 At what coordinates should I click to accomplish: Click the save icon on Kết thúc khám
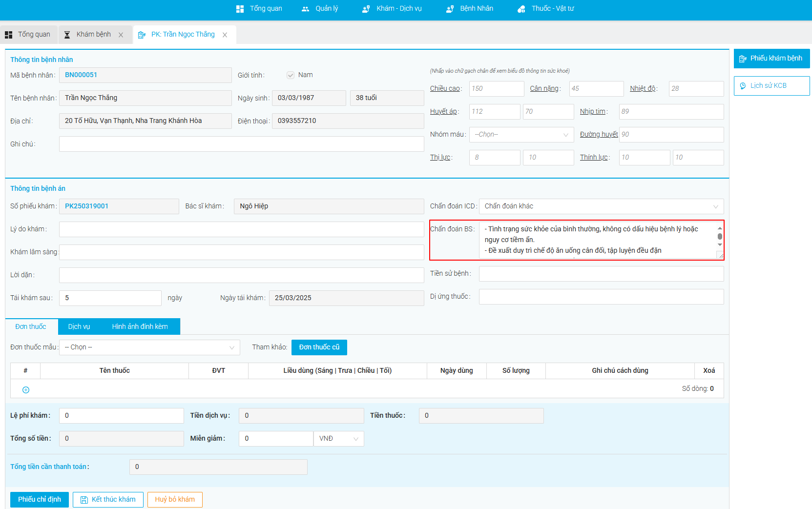84,500
